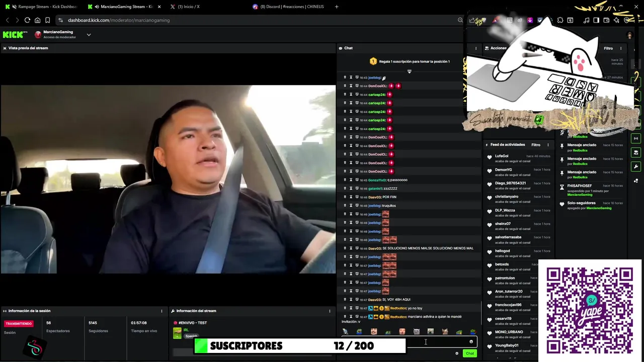Ban galardo1 using the shield icon
Image resolution: width=644 pixels, height=362 pixels.
[357, 189]
